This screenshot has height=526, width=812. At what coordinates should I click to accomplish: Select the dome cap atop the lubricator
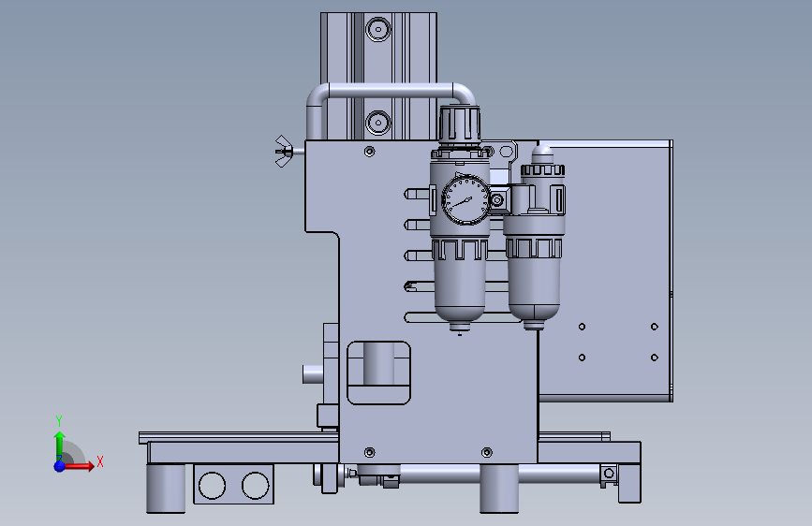(542, 154)
